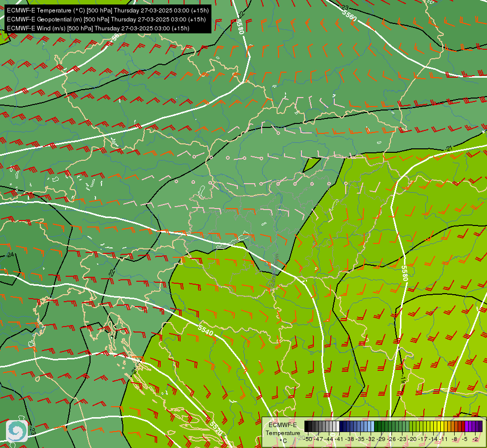Click the -32 value on the colour scale
487x448 pixels.
[x=371, y=439]
